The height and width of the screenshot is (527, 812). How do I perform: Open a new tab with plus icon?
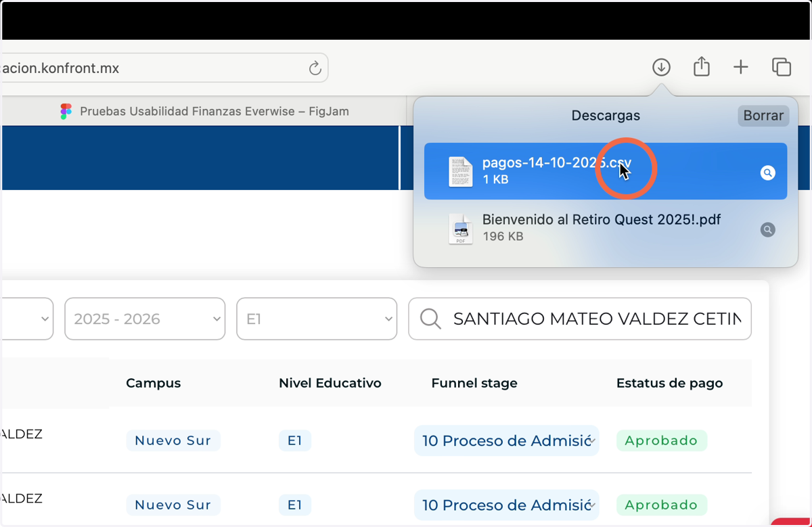click(741, 67)
